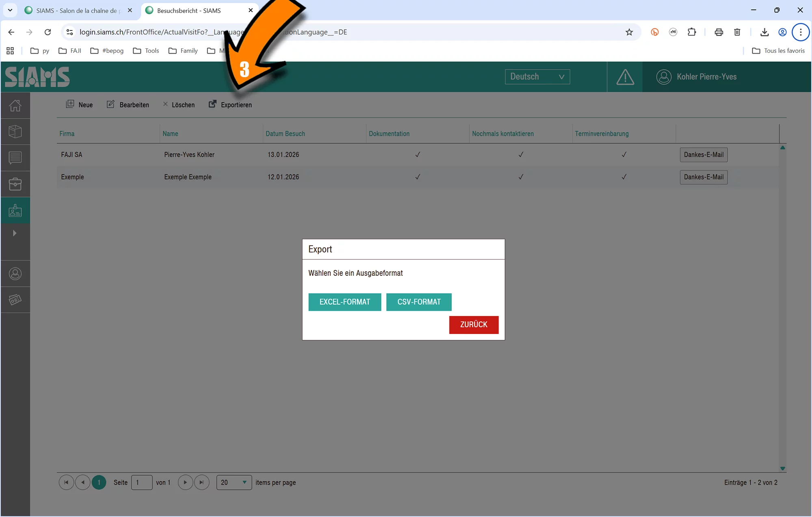Open the Deutsch language dropdown
Image resolution: width=812 pixels, height=517 pixels.
[537, 77]
